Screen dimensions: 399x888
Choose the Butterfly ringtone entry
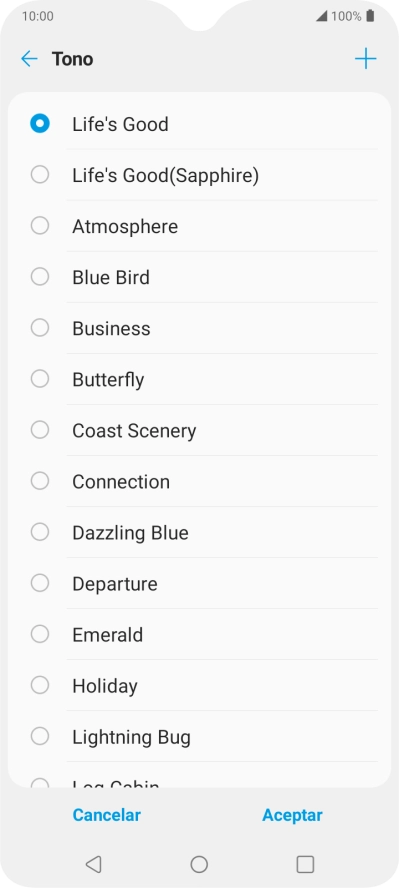(199, 379)
